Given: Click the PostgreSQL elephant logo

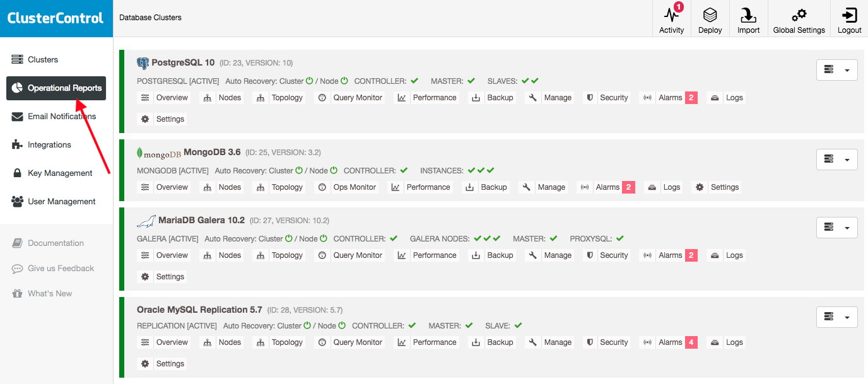Looking at the screenshot, I should click(143, 63).
